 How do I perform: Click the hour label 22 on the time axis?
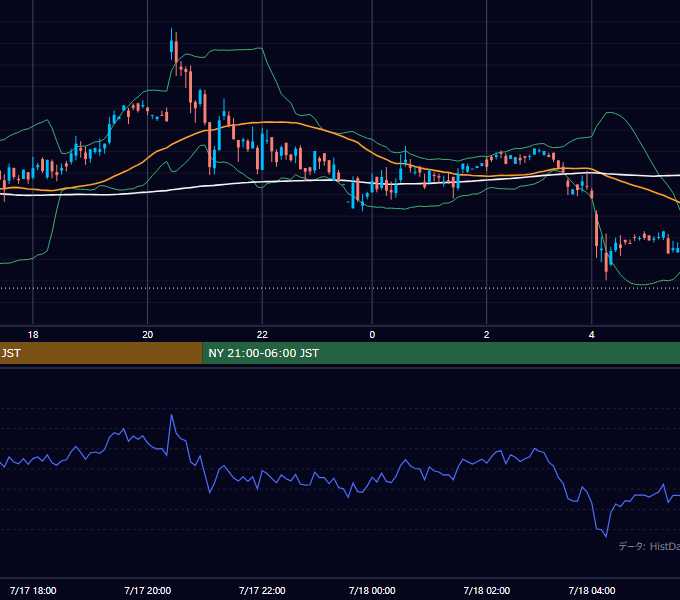click(262, 335)
